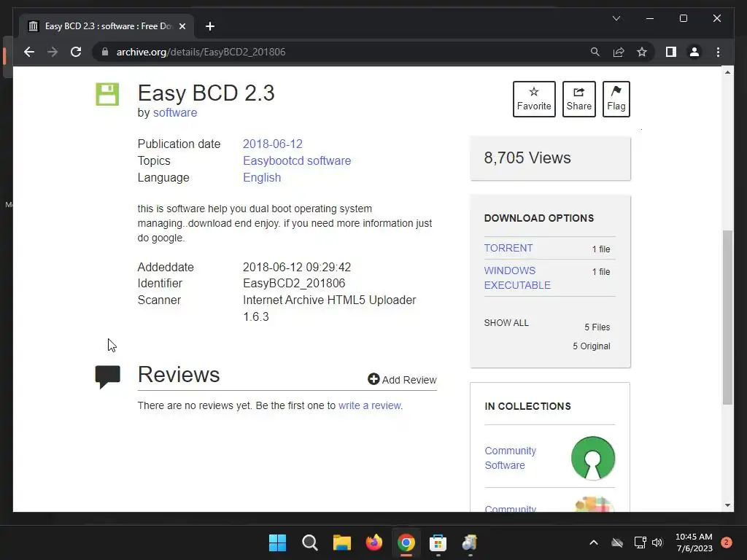
Task: Click the '5 Original' files text
Action: coord(591,346)
